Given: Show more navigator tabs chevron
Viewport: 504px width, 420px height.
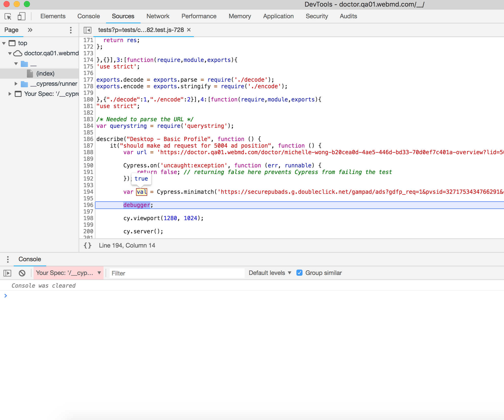Looking at the screenshot, I should point(30,30).
